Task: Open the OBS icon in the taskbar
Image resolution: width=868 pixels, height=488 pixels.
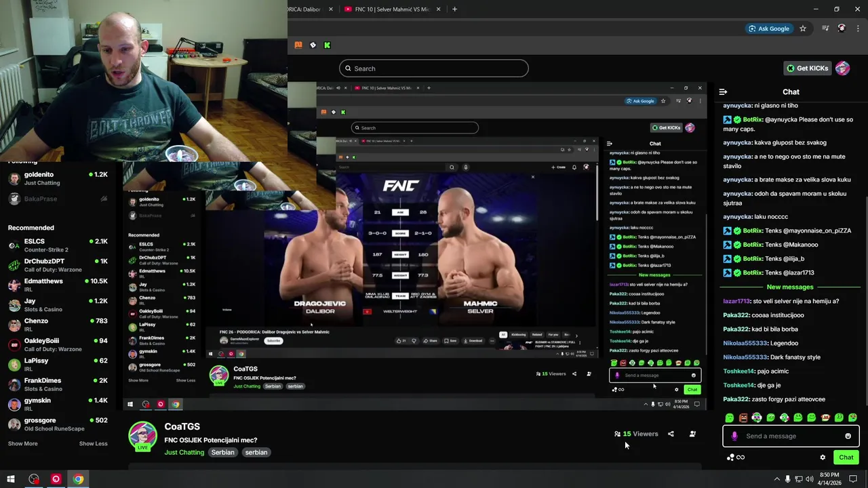Action: coord(34,479)
